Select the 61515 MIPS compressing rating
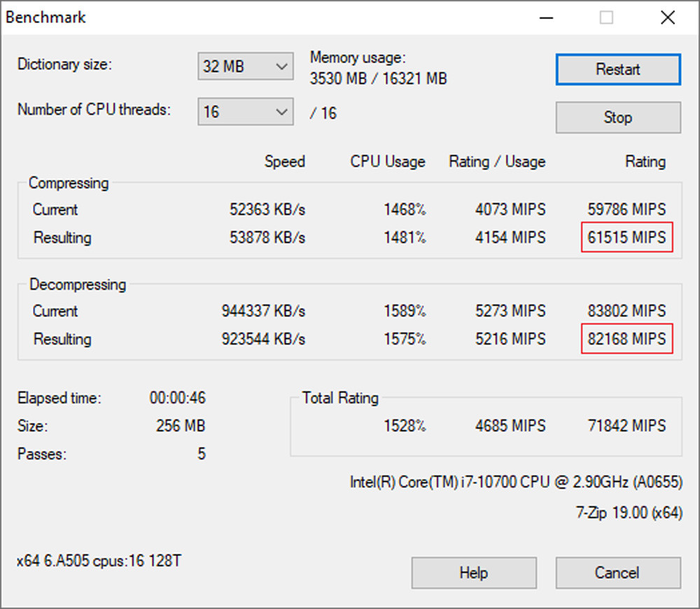Viewport: 700px width, 609px height. [626, 237]
